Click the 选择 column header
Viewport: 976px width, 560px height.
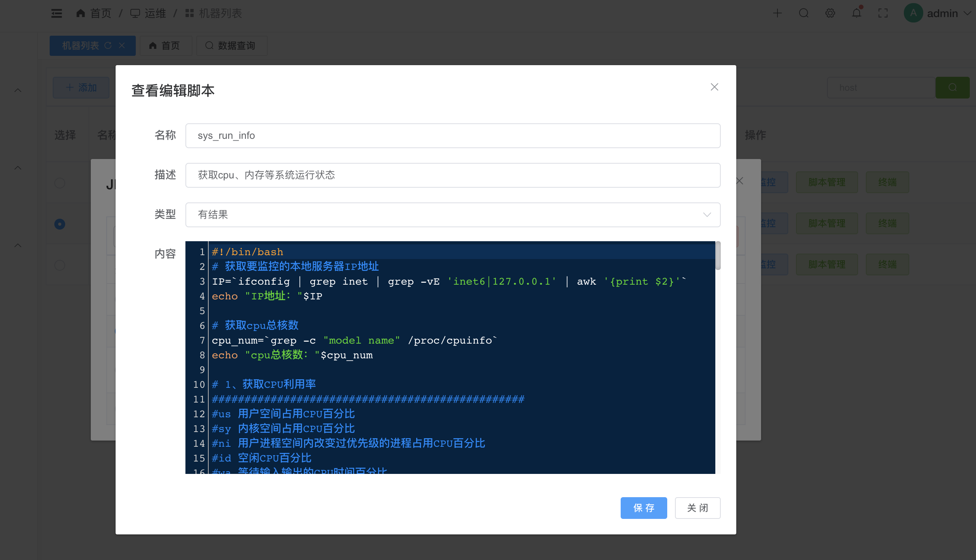point(65,135)
